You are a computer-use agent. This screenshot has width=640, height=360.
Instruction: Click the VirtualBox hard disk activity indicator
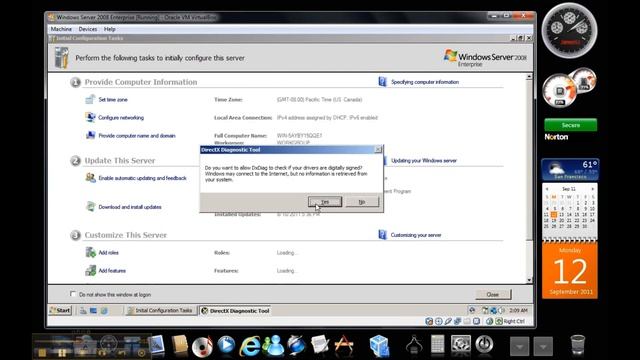click(x=429, y=321)
